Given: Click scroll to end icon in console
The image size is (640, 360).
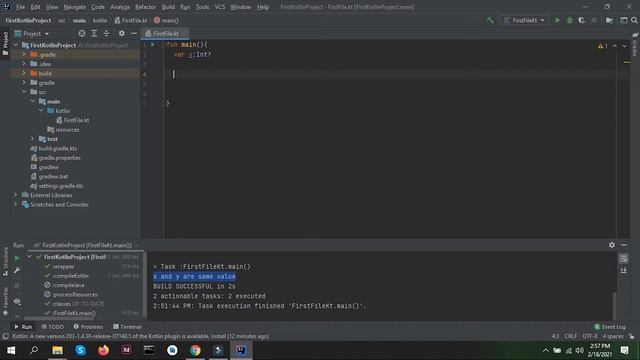Looking at the screenshot, I should click(623, 270).
